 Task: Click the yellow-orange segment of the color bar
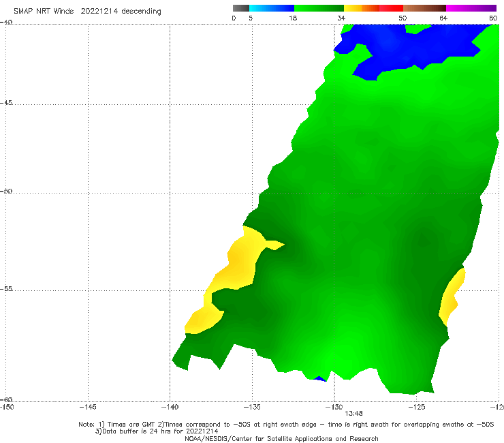pos(362,8)
